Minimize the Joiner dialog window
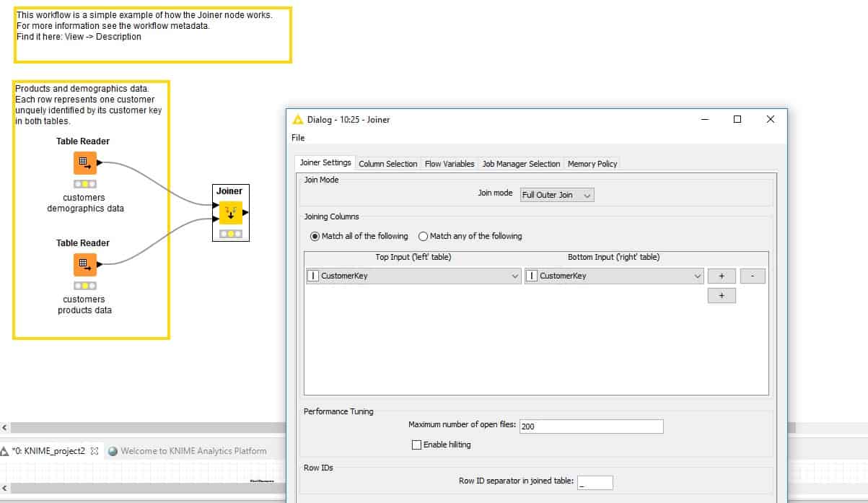 pyautogui.click(x=704, y=119)
